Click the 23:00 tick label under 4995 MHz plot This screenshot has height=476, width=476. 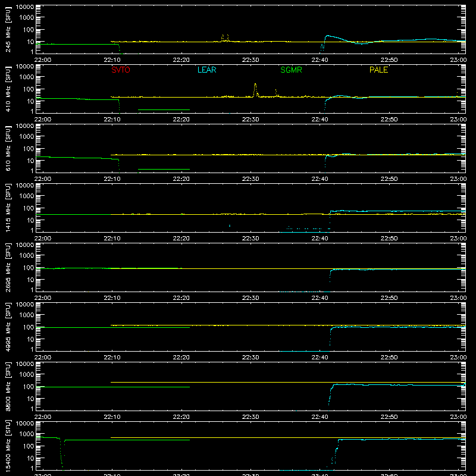click(458, 358)
